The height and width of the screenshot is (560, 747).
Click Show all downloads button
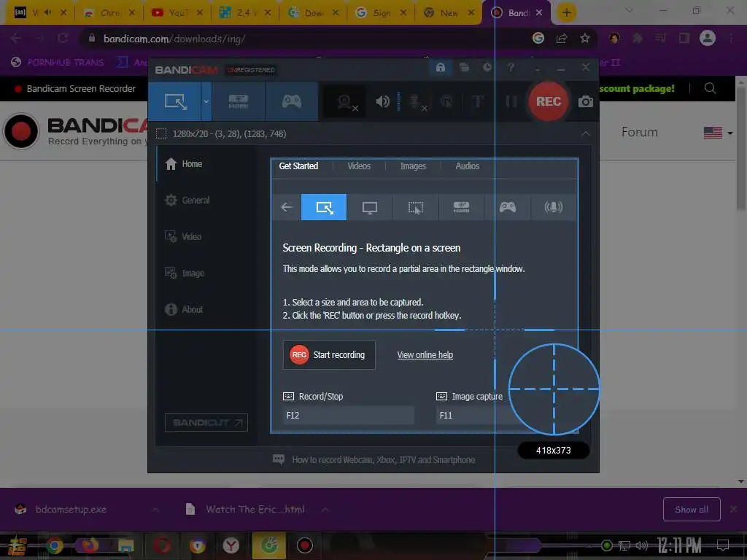click(692, 510)
